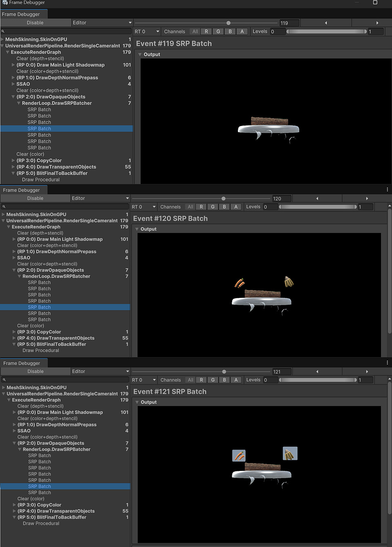Click Disable button in event 120 panel
This screenshot has width=392, height=547.
(x=35, y=198)
